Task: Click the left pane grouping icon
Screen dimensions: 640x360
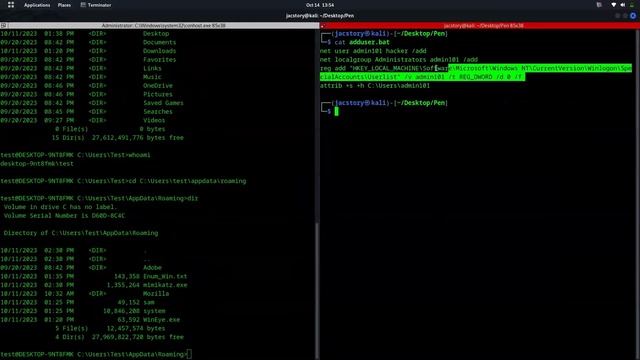Action: pos(3,25)
